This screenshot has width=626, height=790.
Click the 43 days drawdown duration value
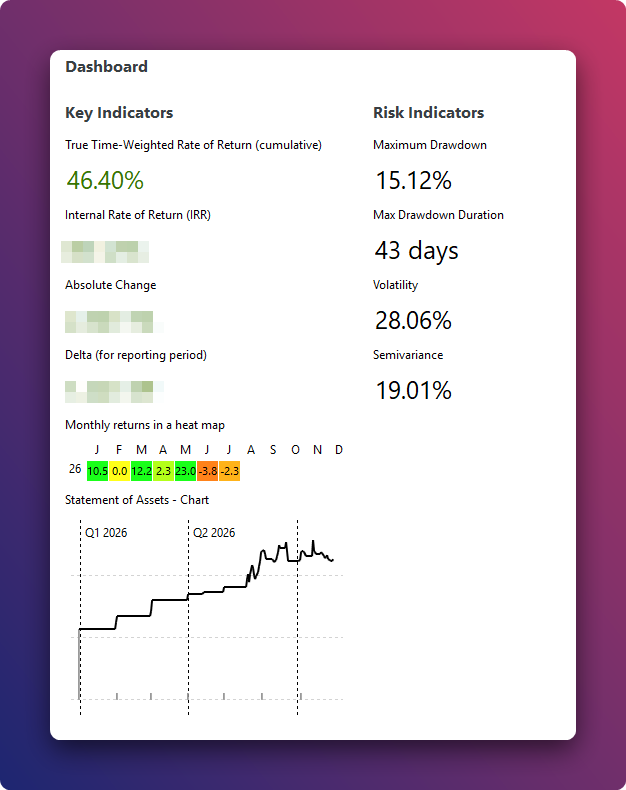click(416, 250)
